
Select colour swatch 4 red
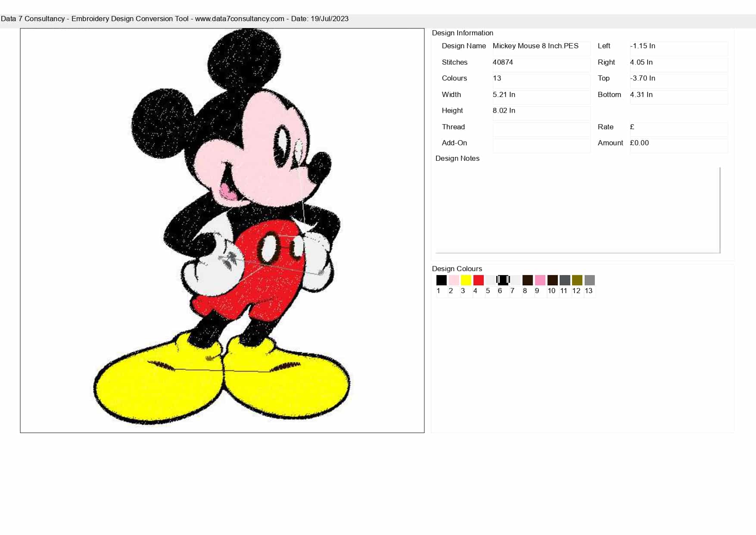point(478,280)
